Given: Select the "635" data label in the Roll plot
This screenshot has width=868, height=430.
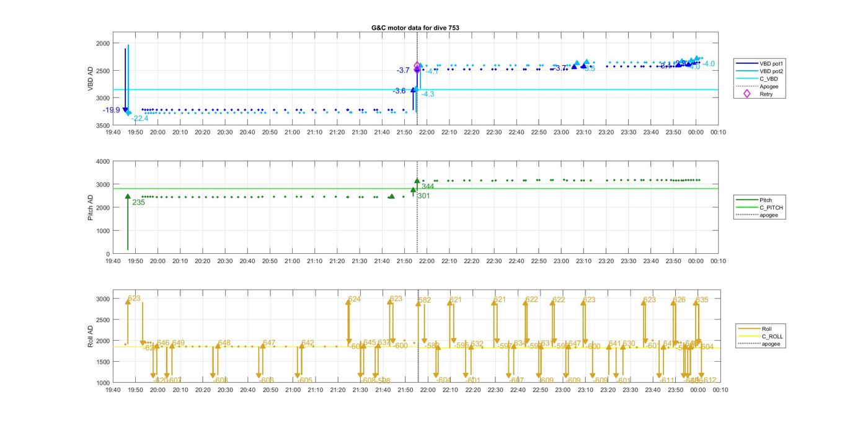Looking at the screenshot, I should tap(702, 300).
